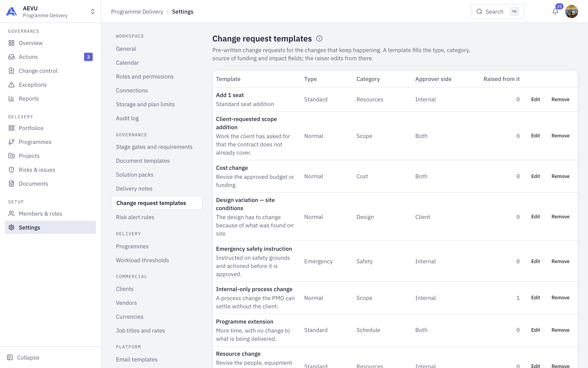Click the Risks & issues shield icon

tap(11, 170)
